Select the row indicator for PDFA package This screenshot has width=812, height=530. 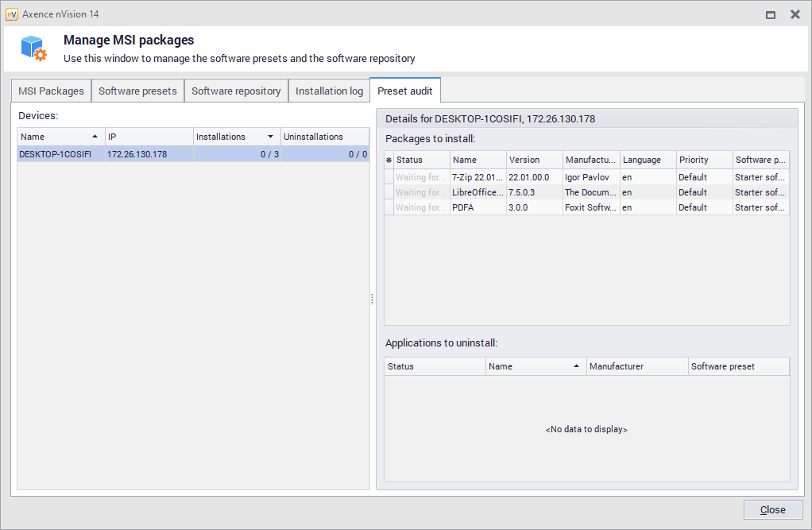click(389, 207)
